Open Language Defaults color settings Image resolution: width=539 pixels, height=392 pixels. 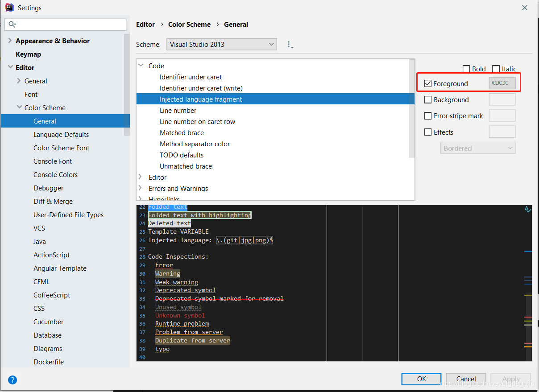tap(61, 134)
